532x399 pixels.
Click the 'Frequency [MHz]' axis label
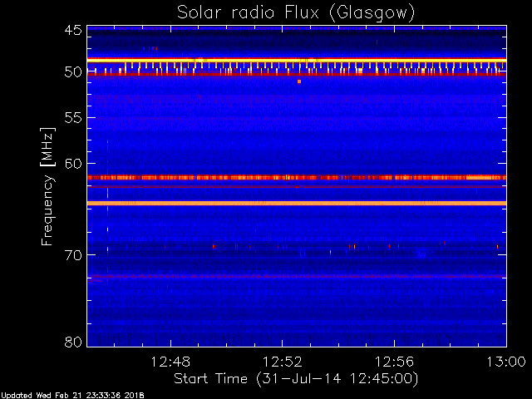[47, 186]
